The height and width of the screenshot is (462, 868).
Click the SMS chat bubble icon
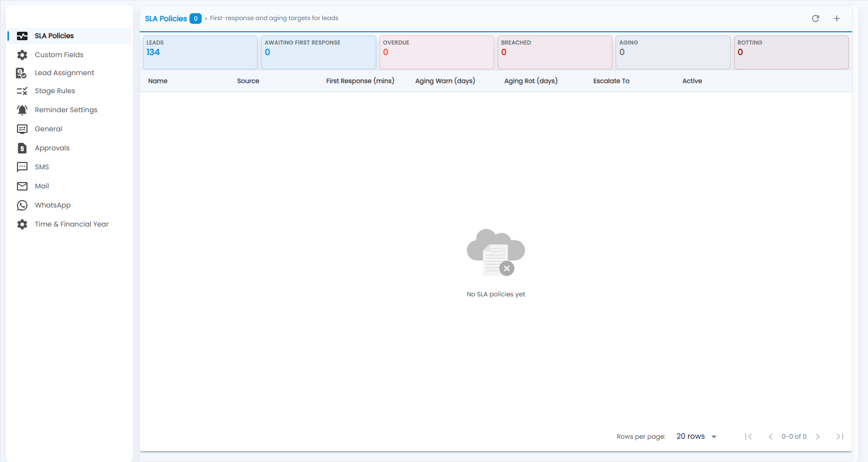pyautogui.click(x=22, y=167)
